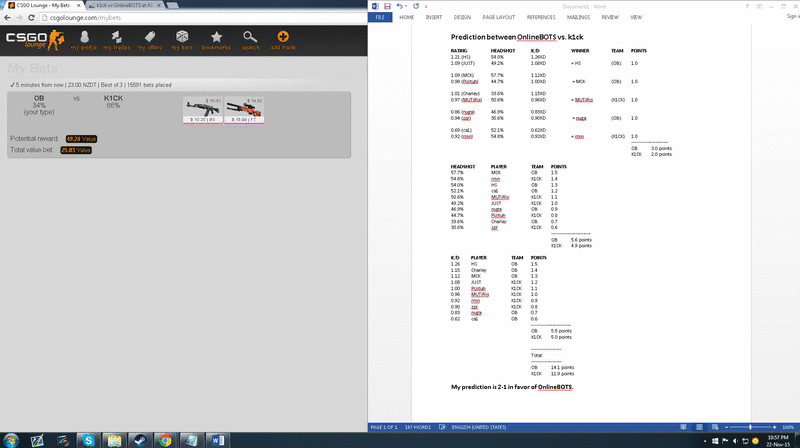Open Windows Start menu

10,440
